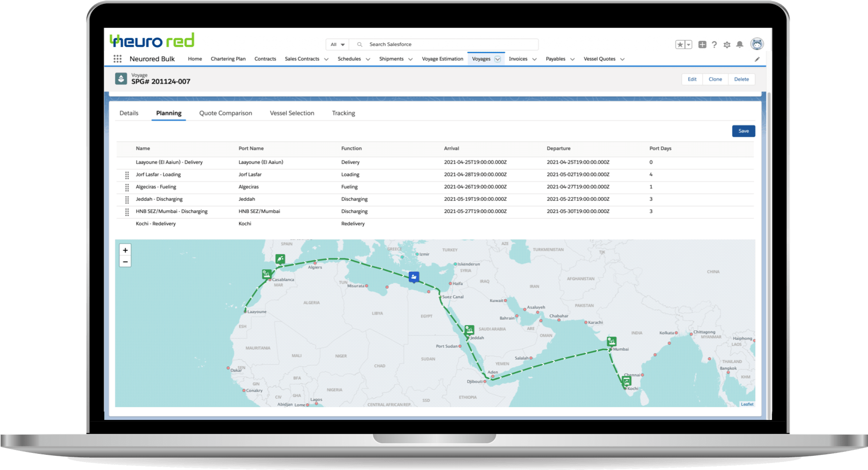
Task: Click the Edit button
Action: tap(692, 79)
